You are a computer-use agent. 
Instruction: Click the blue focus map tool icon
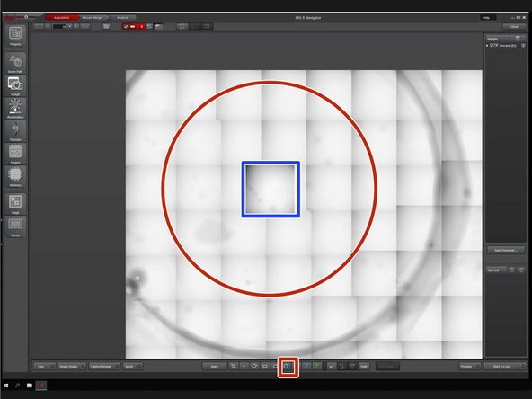[306, 366]
